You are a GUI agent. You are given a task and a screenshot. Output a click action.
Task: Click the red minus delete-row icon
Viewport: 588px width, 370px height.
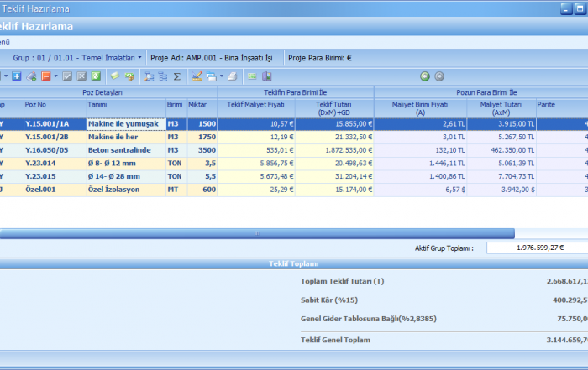click(x=45, y=76)
